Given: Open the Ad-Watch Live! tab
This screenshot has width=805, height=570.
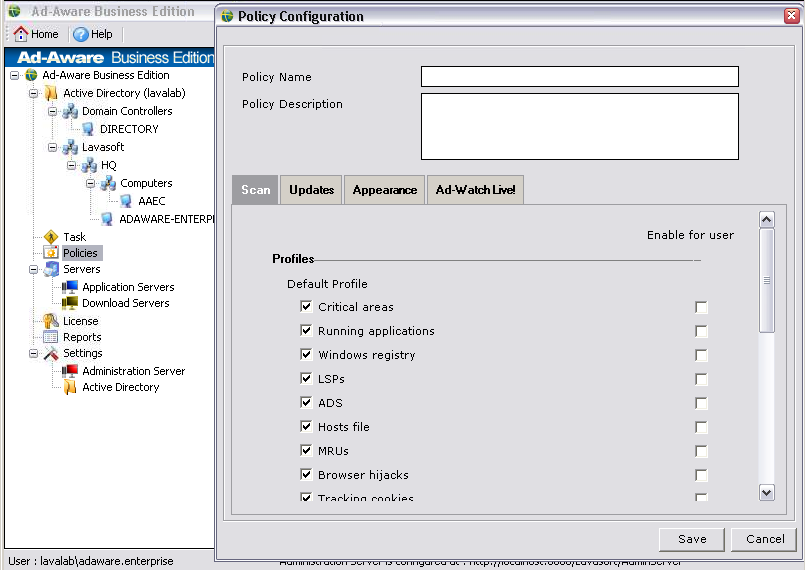Looking at the screenshot, I should 475,190.
